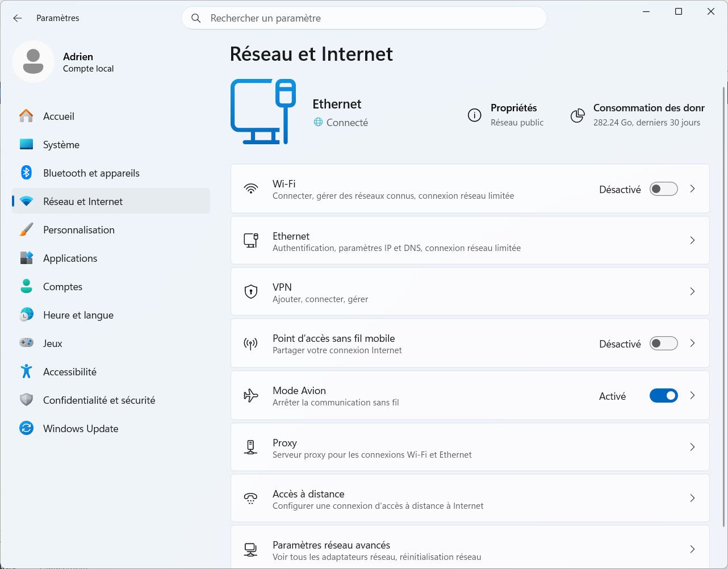Image resolution: width=728 pixels, height=569 pixels.
Task: Open the Ethernet row chevron
Action: 692,240
